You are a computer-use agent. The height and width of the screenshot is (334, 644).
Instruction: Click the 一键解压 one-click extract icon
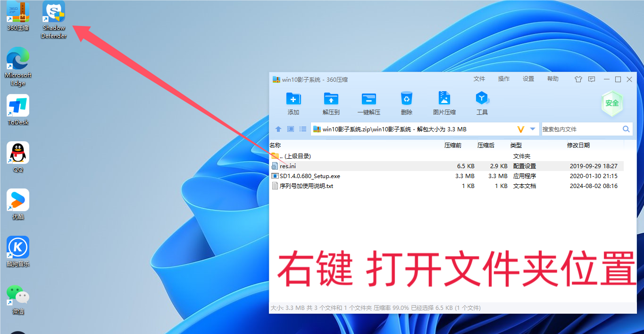[369, 99]
